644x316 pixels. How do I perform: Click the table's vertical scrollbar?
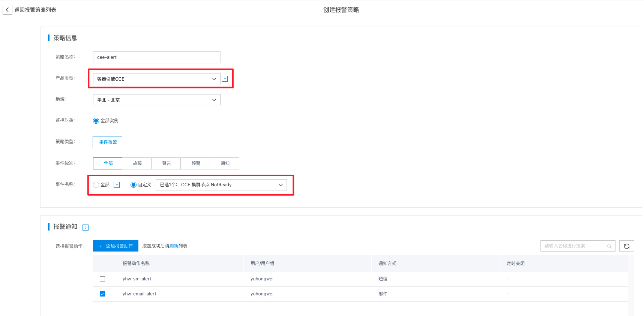pyautogui.click(x=631, y=286)
